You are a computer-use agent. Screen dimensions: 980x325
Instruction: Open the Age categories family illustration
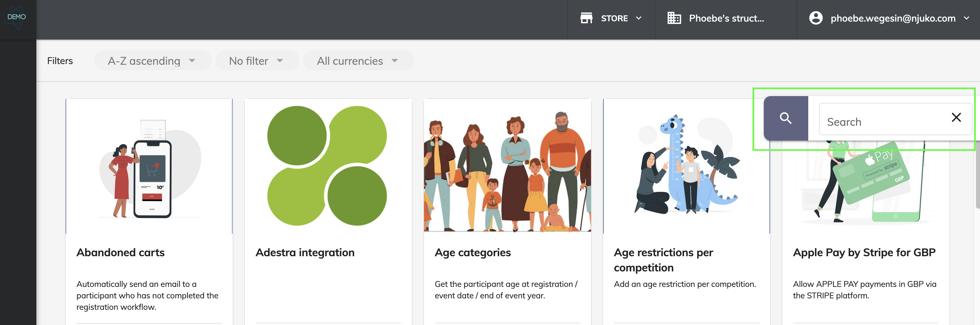507,166
